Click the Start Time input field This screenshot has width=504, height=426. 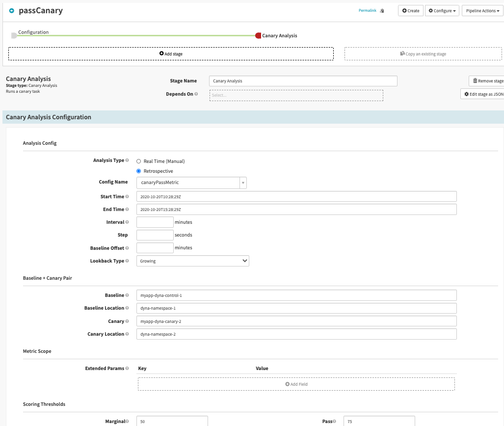click(296, 196)
